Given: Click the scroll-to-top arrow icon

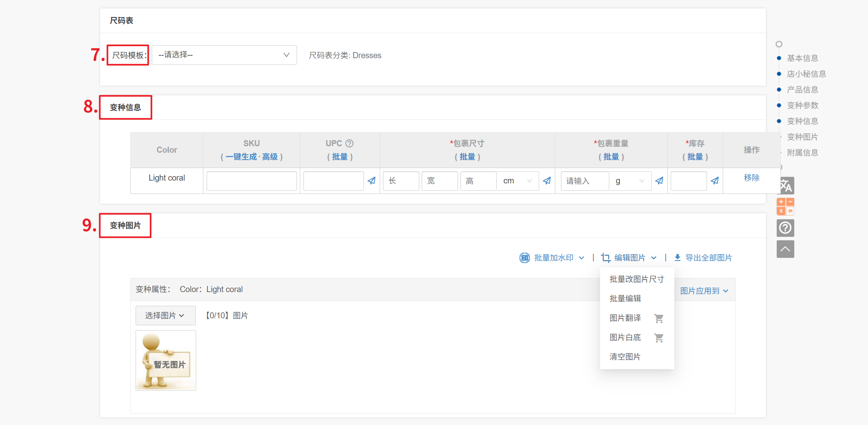Looking at the screenshot, I should (x=785, y=249).
